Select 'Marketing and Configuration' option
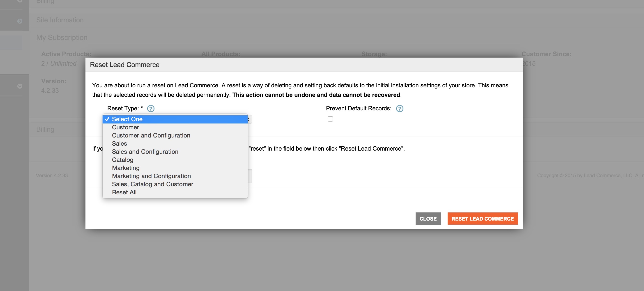The height and width of the screenshot is (291, 644). click(175, 176)
